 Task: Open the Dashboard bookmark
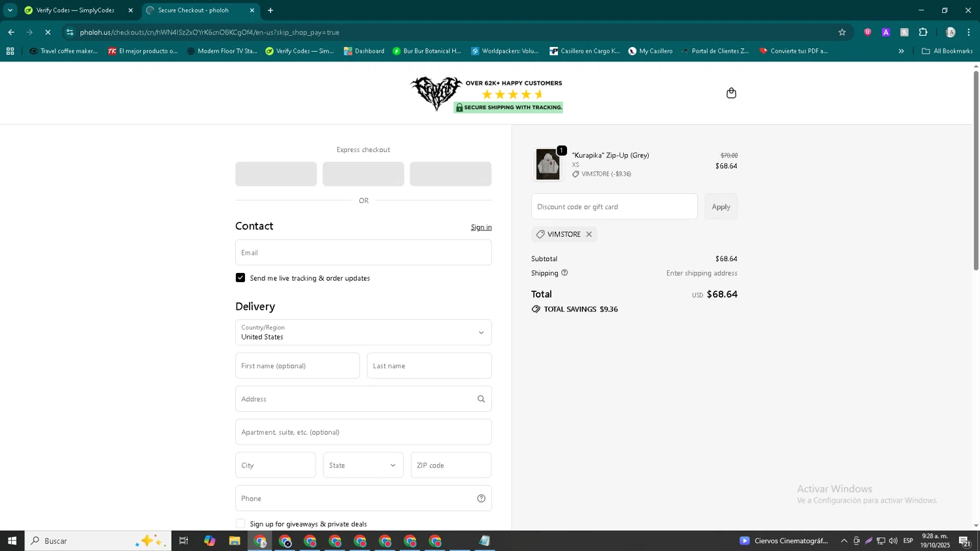(364, 51)
